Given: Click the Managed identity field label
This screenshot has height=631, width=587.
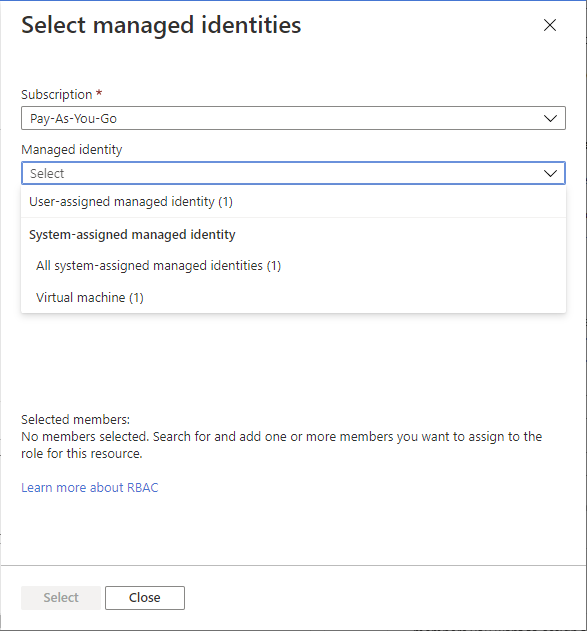Looking at the screenshot, I should point(72,150).
